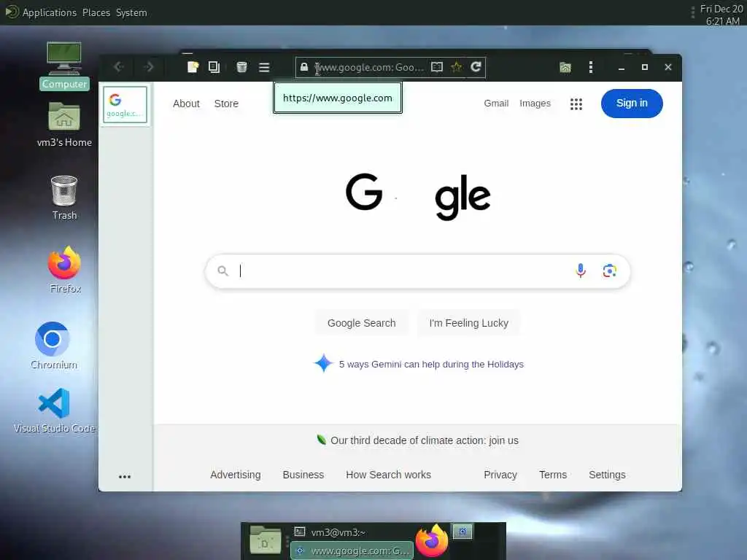Select the Google tab thumbnail in sidebar
This screenshot has width=747, height=560.
(125, 105)
